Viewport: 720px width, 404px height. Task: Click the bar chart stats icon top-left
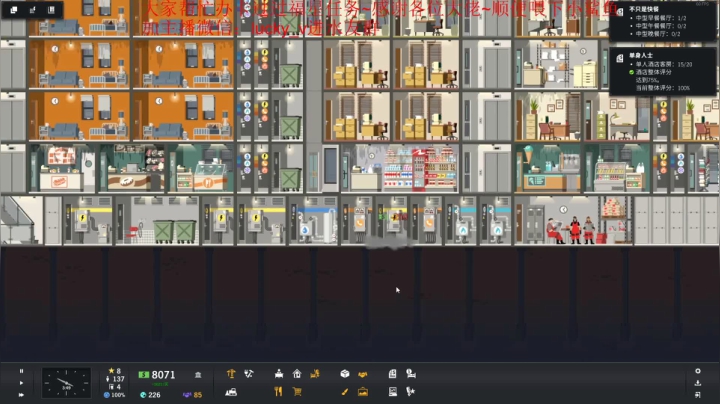click(33, 10)
